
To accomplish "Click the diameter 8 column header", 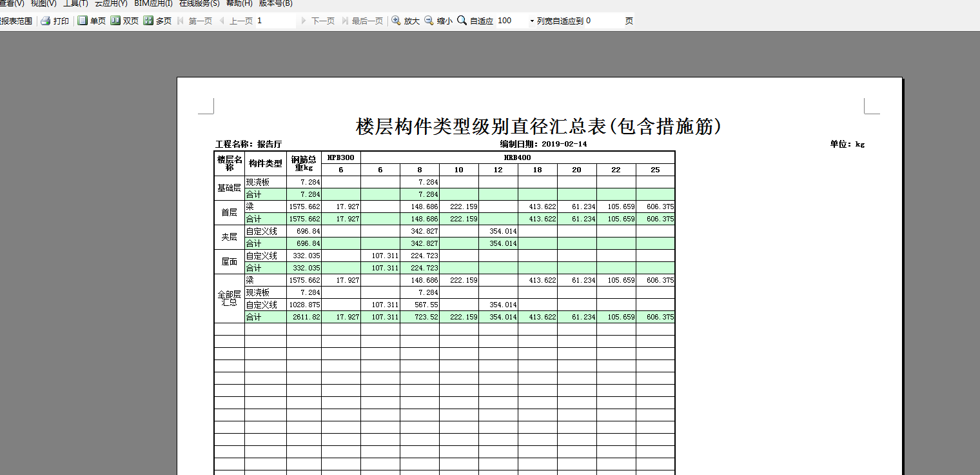I will click(420, 170).
